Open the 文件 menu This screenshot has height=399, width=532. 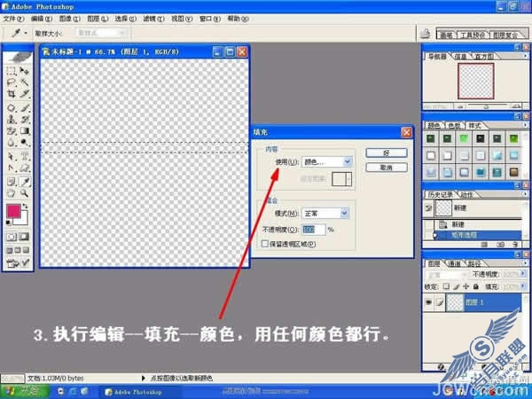click(x=13, y=19)
